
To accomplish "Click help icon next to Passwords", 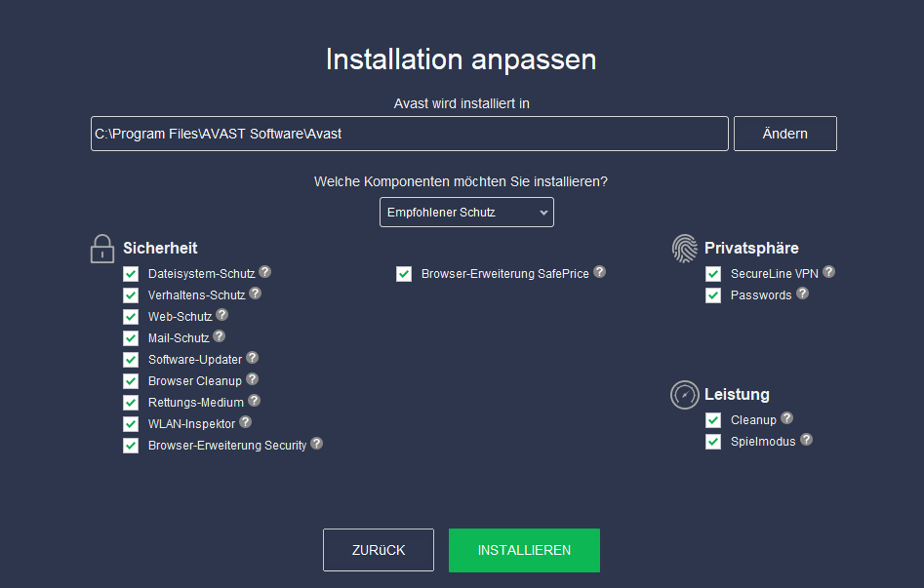I will click(x=803, y=294).
